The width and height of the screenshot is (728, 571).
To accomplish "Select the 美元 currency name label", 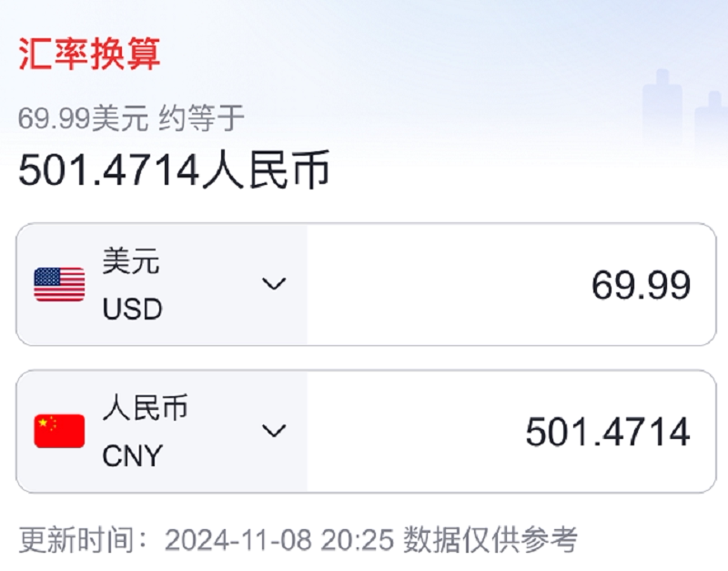I will tap(131, 262).
